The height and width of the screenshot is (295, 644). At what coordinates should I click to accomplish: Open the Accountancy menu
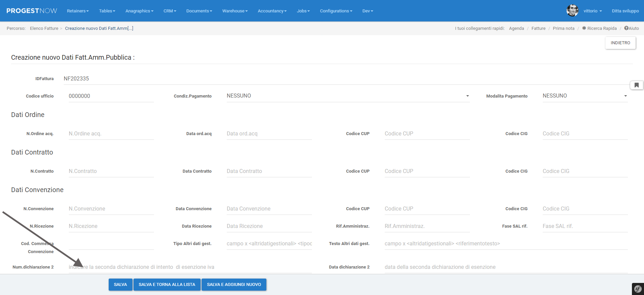pos(272,11)
